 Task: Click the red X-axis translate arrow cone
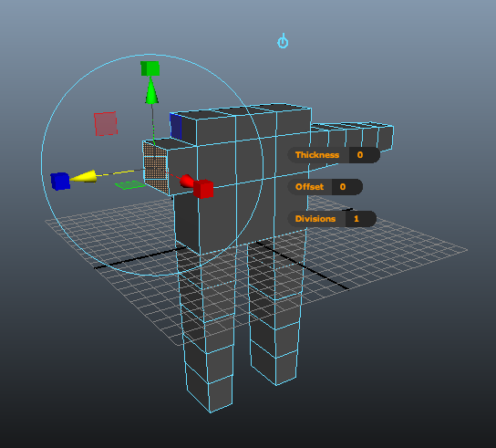coord(187,181)
